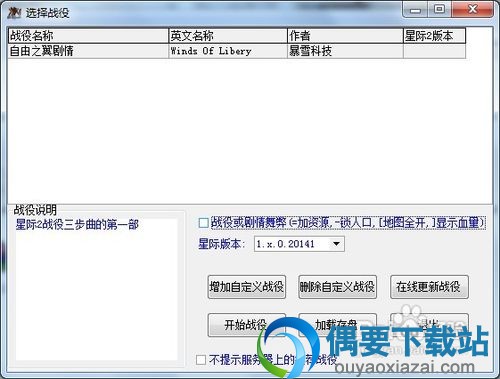Click 在线更新战役 button

[x=429, y=287]
